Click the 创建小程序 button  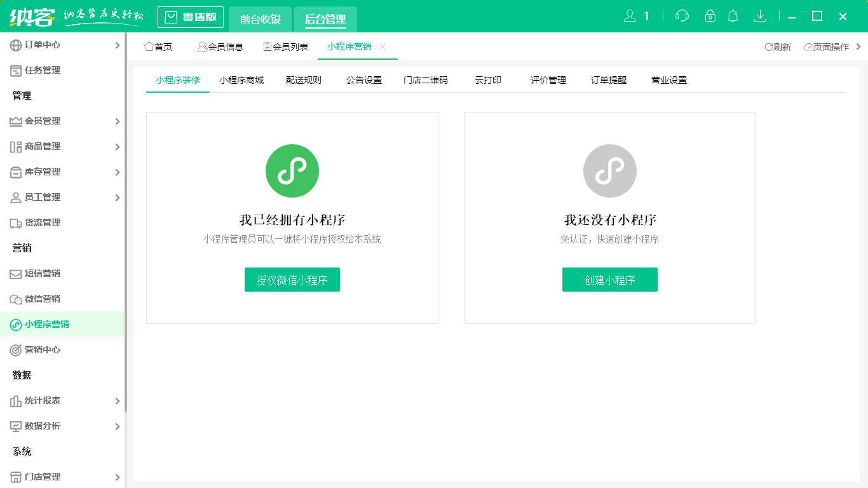point(609,279)
